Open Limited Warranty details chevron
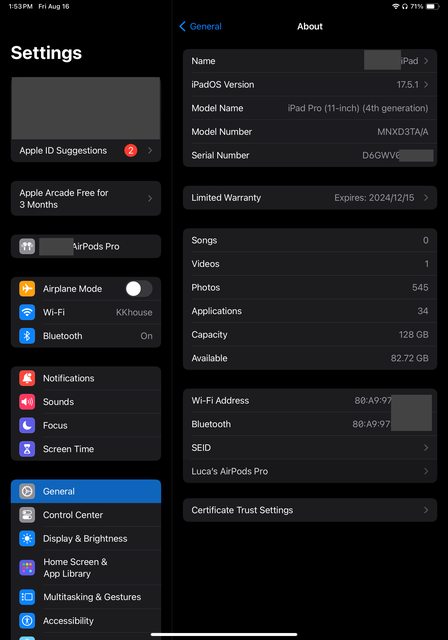This screenshot has width=448, height=640. coord(426,198)
